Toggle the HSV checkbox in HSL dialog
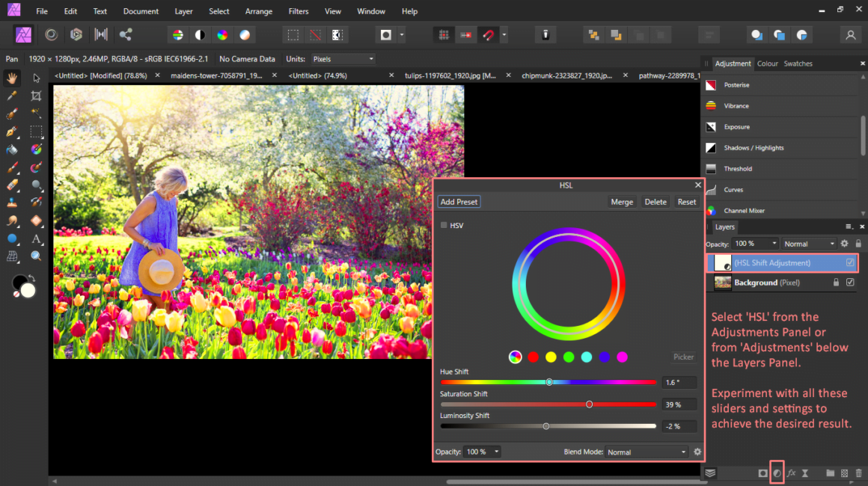This screenshot has height=486, width=868. 442,225
